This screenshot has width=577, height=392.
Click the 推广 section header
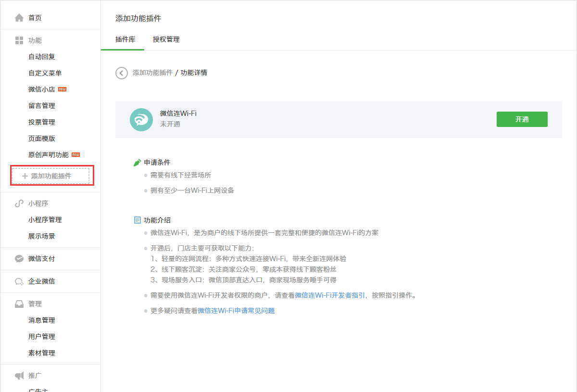[x=35, y=375]
